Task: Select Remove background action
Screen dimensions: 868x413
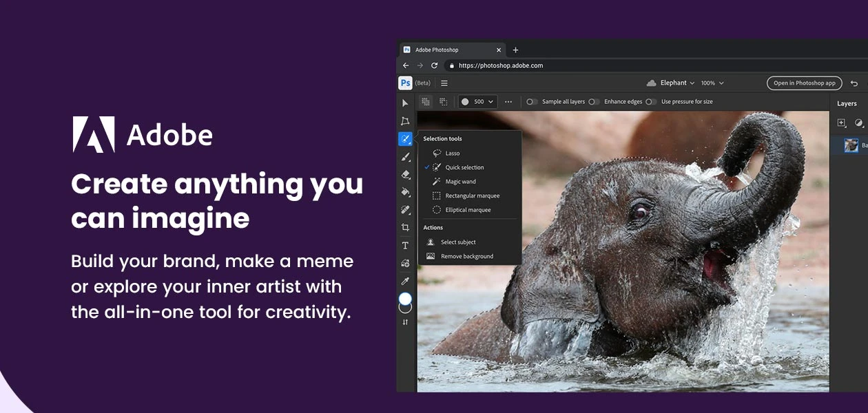Action: (x=466, y=256)
